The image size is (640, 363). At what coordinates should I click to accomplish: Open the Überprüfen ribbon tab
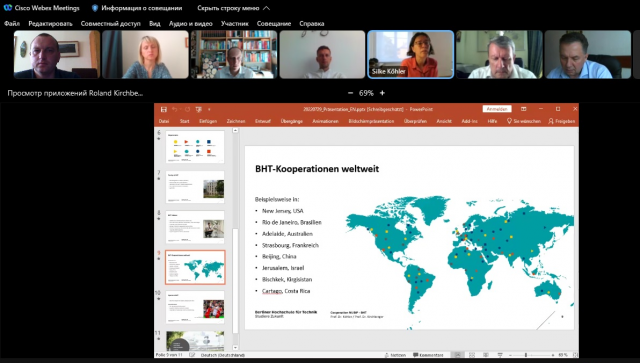(x=415, y=121)
